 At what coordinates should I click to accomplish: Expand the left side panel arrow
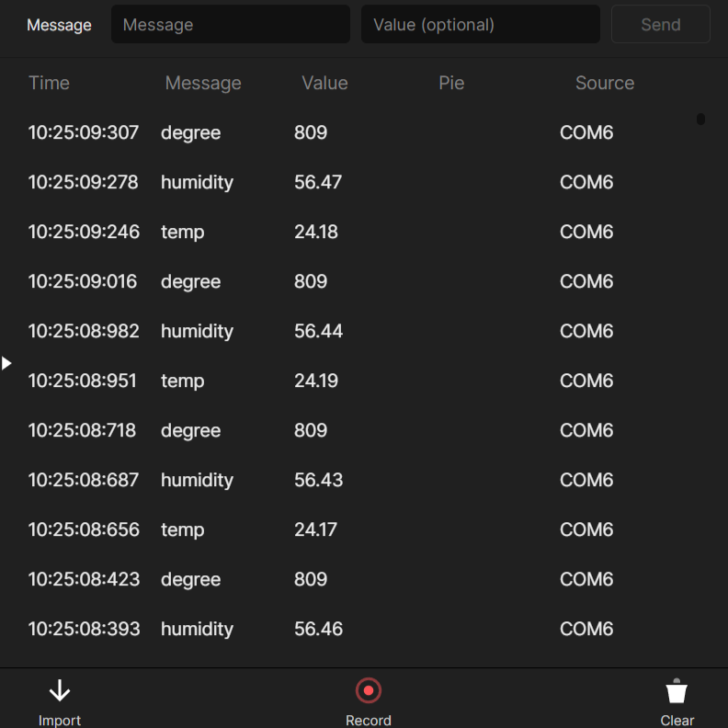(x=6, y=363)
